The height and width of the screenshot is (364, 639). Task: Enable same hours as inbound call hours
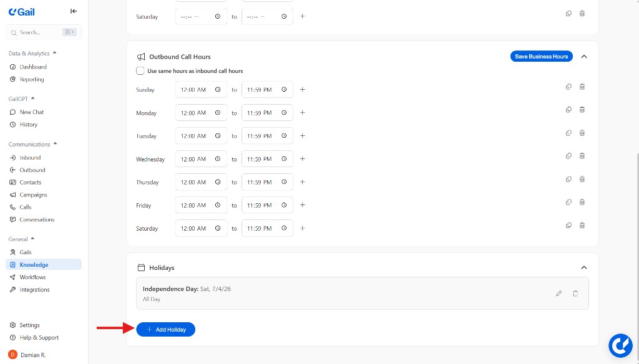click(140, 71)
